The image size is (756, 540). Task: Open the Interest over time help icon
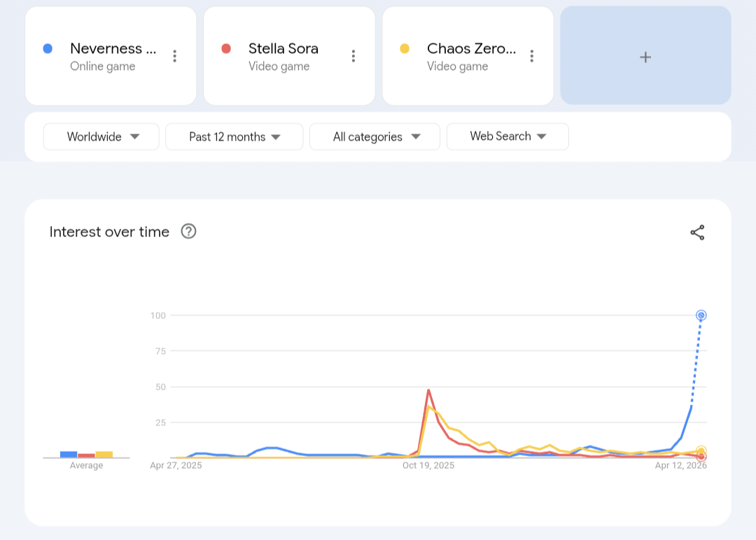pos(188,232)
